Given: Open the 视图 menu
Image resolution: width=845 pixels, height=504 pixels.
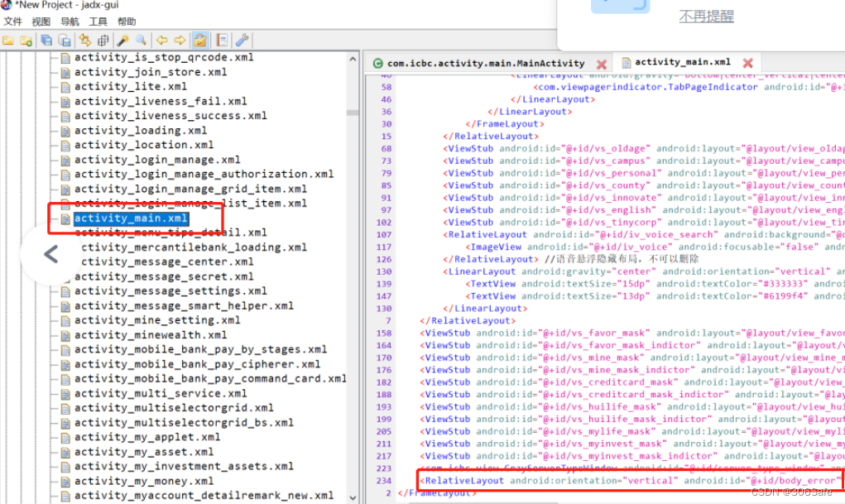Looking at the screenshot, I should click(41, 22).
